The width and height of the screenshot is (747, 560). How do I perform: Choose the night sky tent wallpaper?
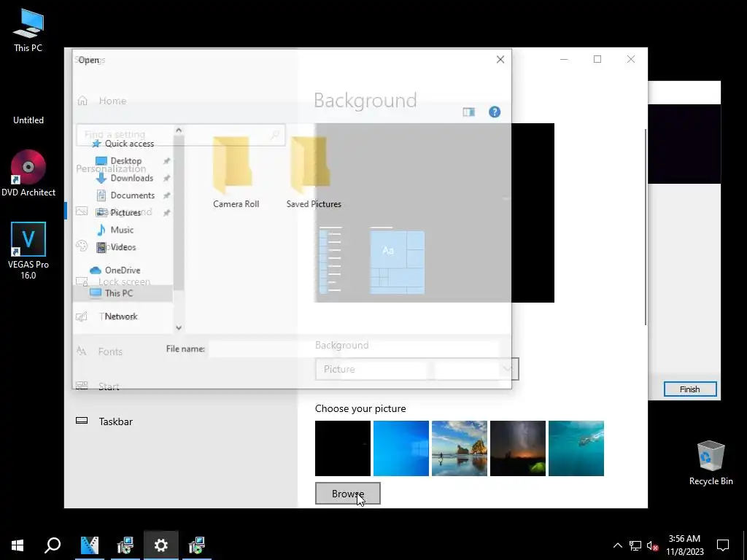pyautogui.click(x=518, y=448)
